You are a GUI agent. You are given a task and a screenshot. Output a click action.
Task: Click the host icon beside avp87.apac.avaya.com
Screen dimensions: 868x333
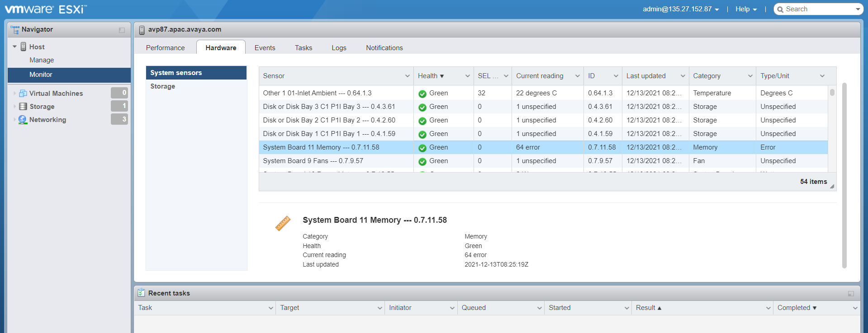point(142,30)
